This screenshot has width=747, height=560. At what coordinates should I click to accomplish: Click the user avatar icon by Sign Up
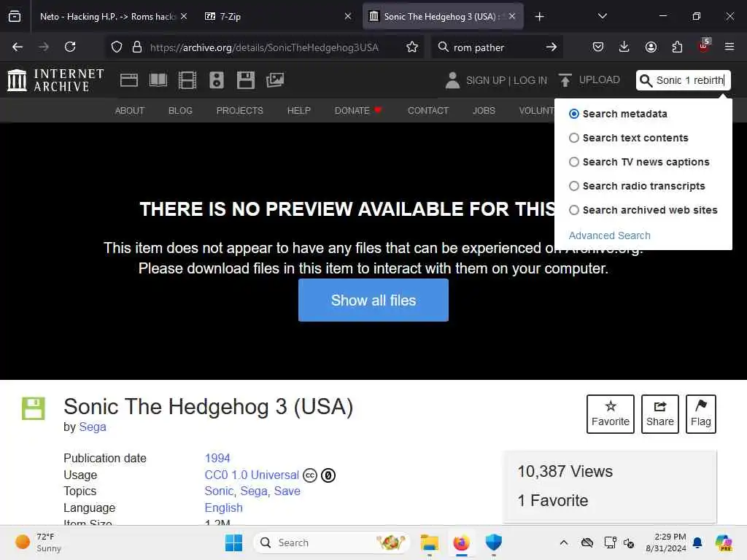(x=452, y=80)
